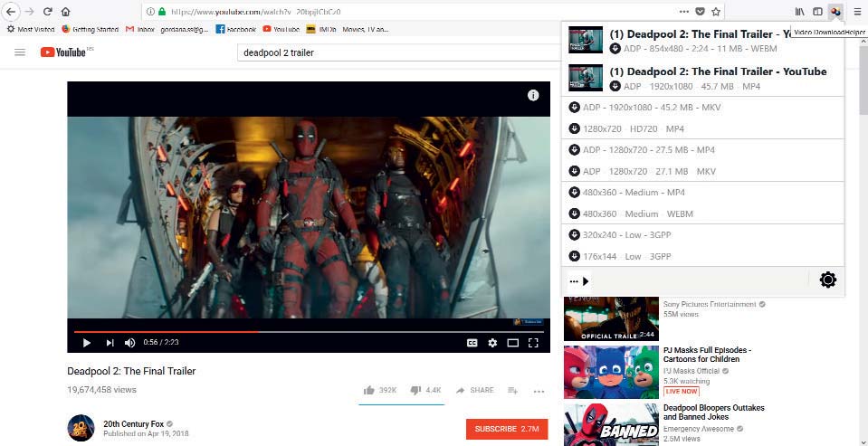868x446 pixels.
Task: Select ADP 1920x1080 45.2 MB MKV option
Action: [x=703, y=108]
